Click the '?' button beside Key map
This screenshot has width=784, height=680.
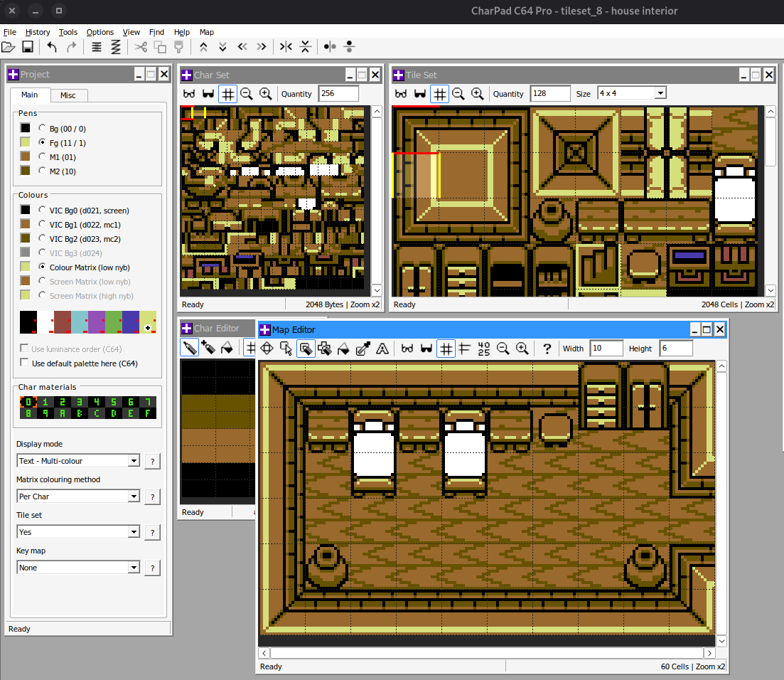[152, 568]
